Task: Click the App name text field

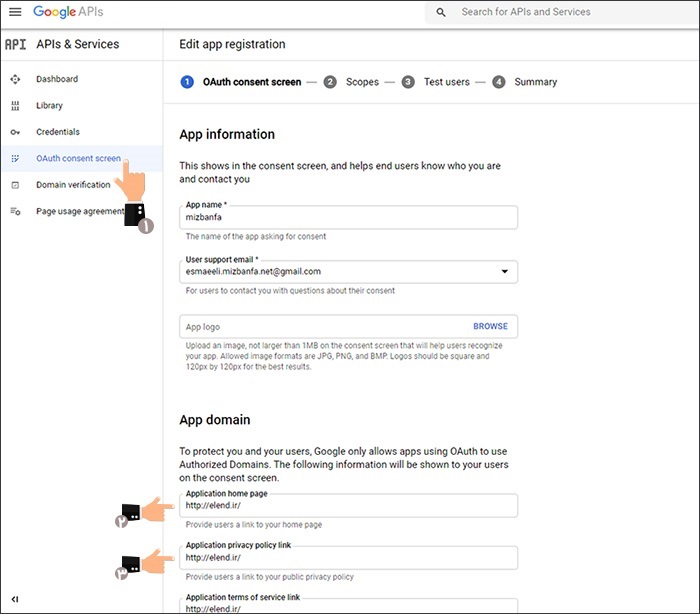Action: point(348,217)
